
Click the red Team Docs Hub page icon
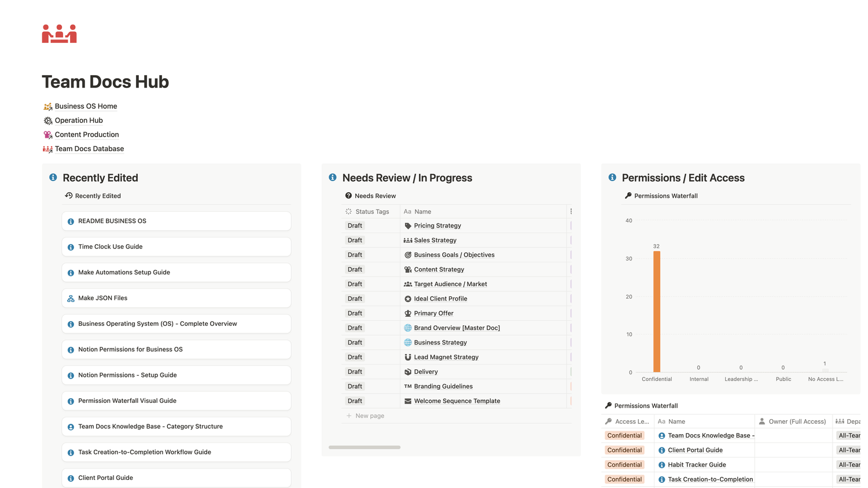(59, 34)
